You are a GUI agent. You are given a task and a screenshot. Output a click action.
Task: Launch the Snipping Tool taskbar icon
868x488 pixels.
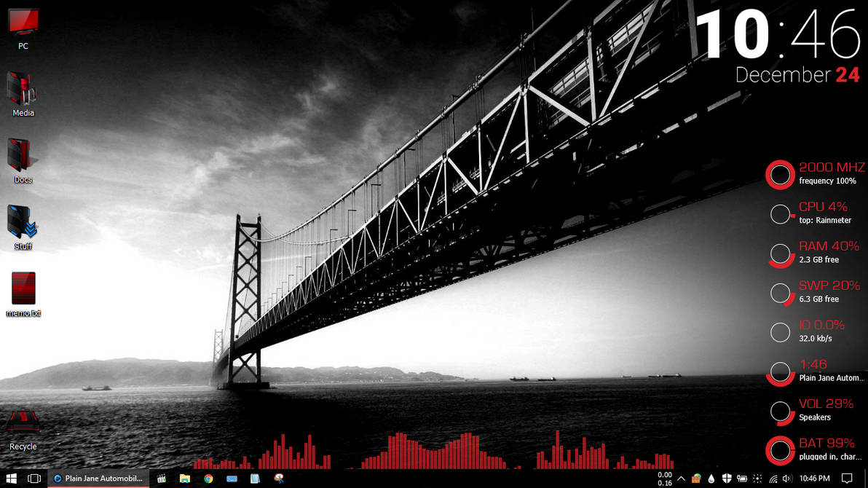coord(278,478)
